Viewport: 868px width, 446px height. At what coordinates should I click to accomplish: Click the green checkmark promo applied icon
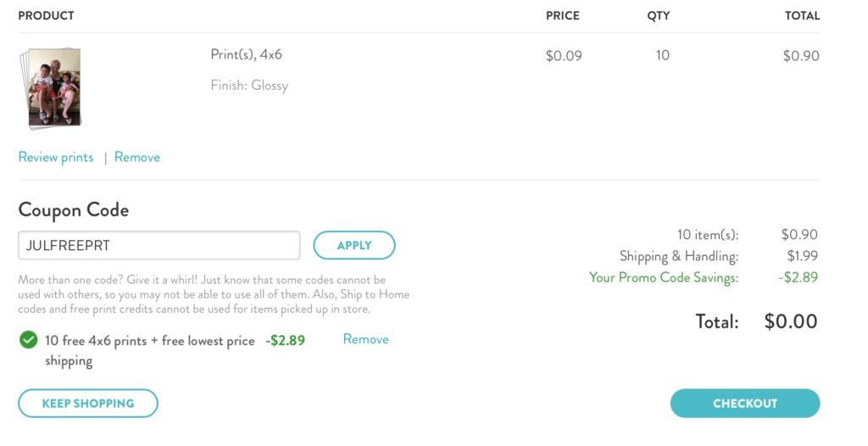[x=28, y=340]
